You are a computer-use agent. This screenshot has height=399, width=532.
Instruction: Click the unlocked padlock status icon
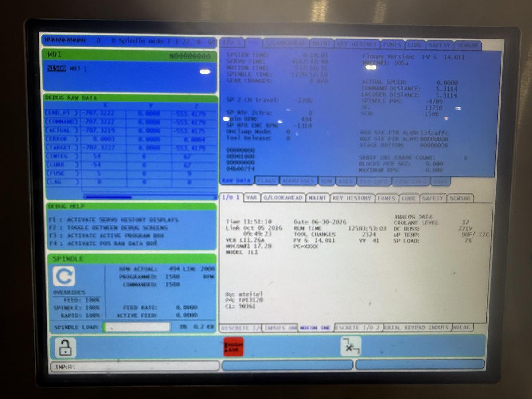pyautogui.click(x=65, y=348)
